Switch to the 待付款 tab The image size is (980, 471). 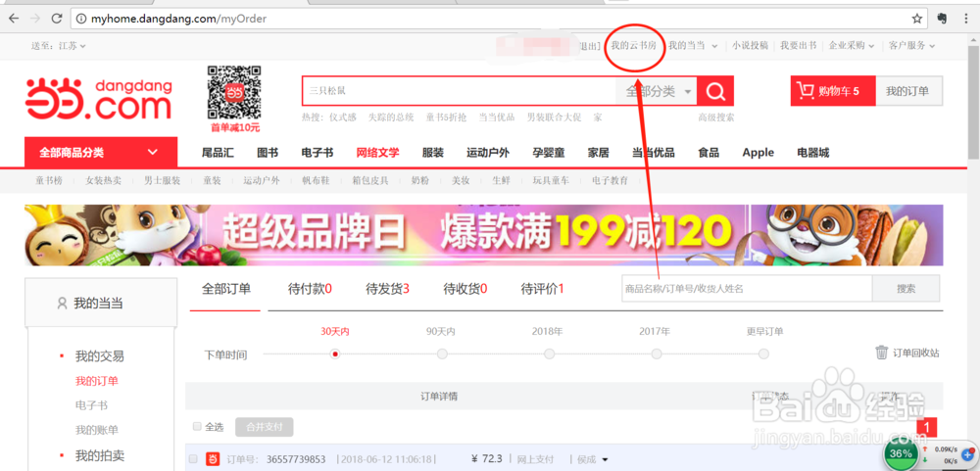coord(310,289)
